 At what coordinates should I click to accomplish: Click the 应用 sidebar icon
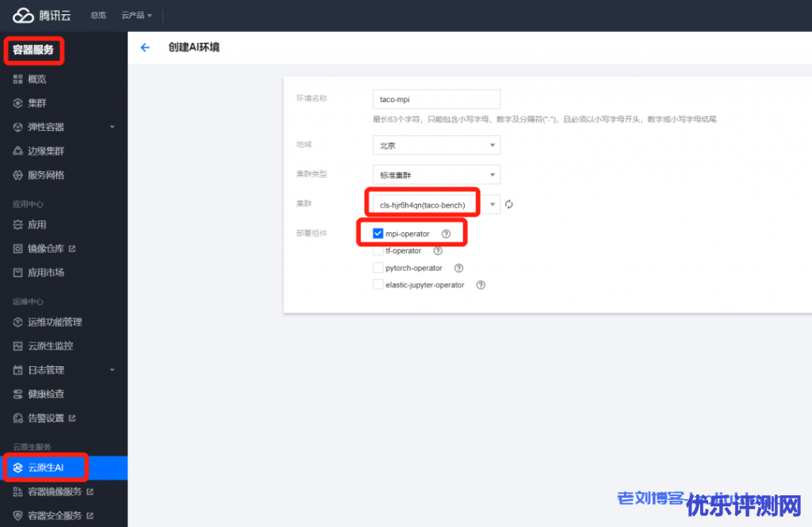[x=17, y=225]
